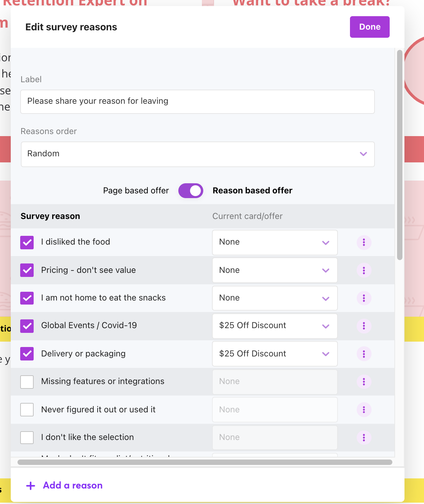
Task: Switch offer toggle to Page based offer
Action: pos(190,191)
